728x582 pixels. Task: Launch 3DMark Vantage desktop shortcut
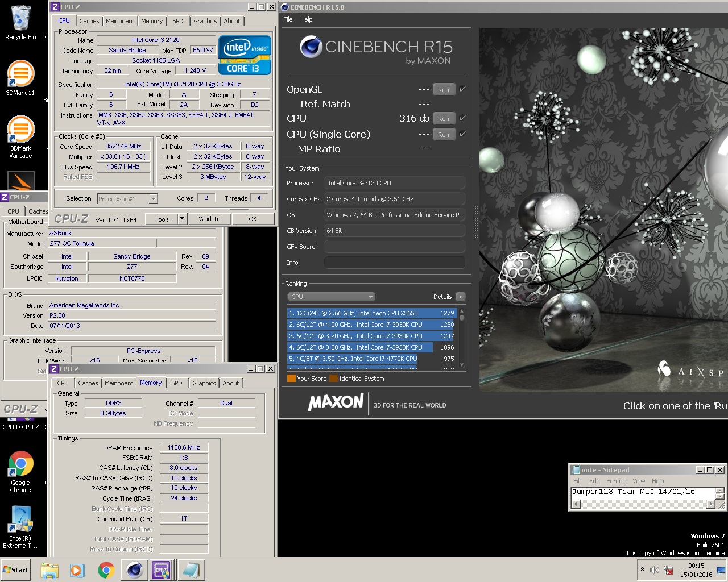click(20, 137)
